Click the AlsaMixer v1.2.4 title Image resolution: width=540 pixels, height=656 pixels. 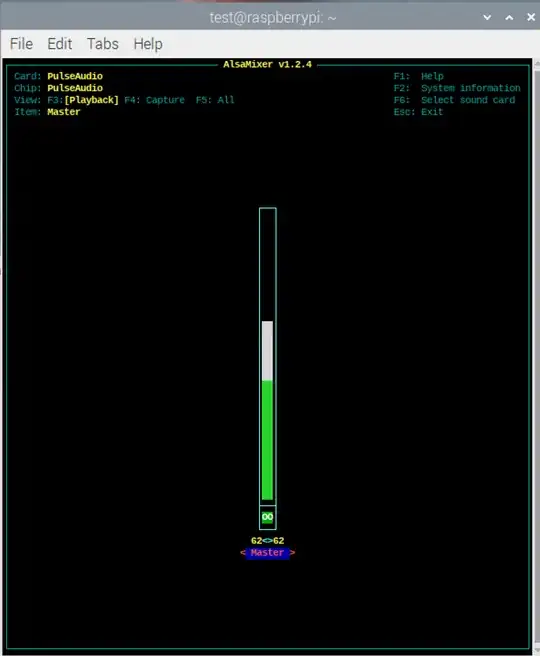pos(267,64)
